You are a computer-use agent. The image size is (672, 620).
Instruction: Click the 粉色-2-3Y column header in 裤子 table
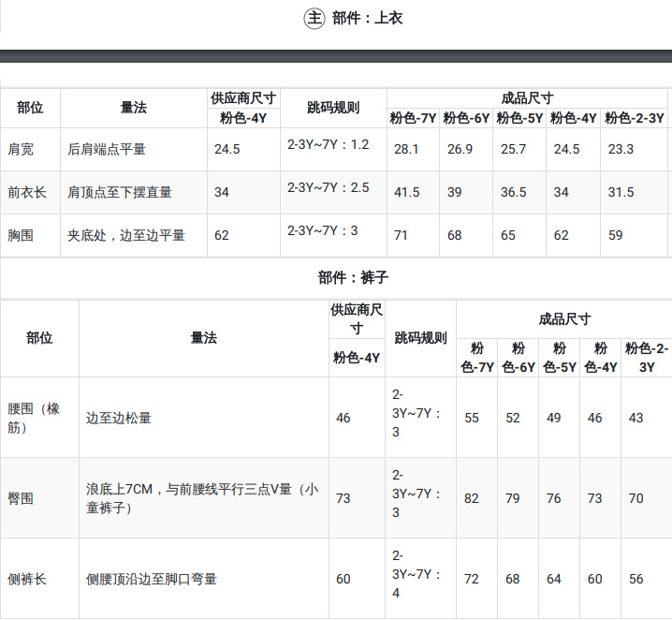647,358
